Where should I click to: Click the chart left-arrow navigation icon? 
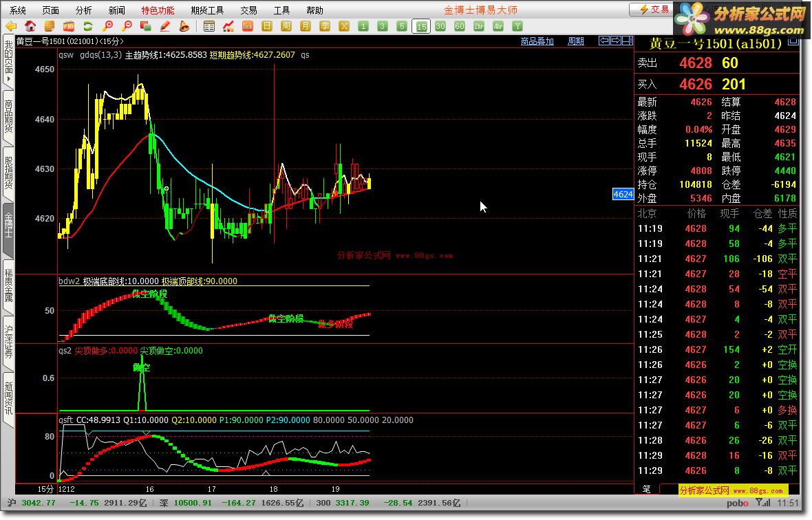(x=603, y=41)
